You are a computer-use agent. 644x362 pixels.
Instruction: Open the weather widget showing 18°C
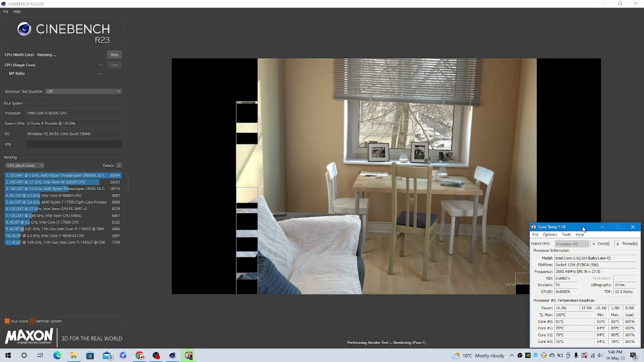coord(478,355)
